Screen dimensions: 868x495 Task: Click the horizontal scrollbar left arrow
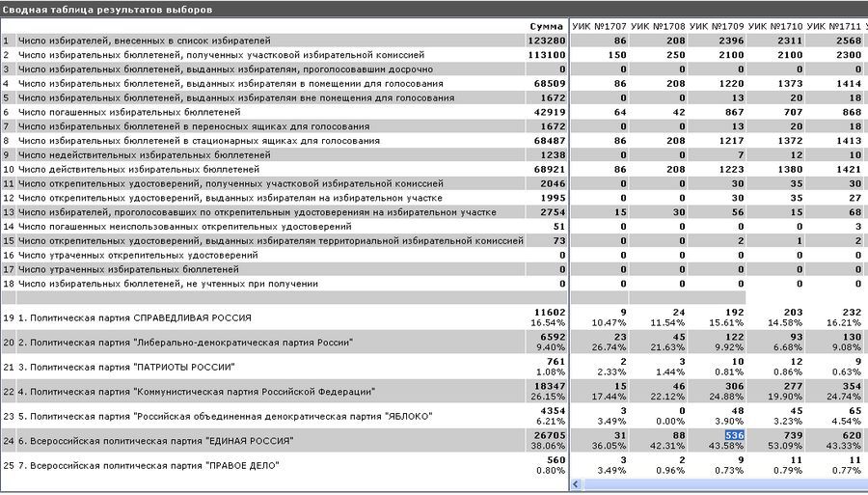coord(577,485)
